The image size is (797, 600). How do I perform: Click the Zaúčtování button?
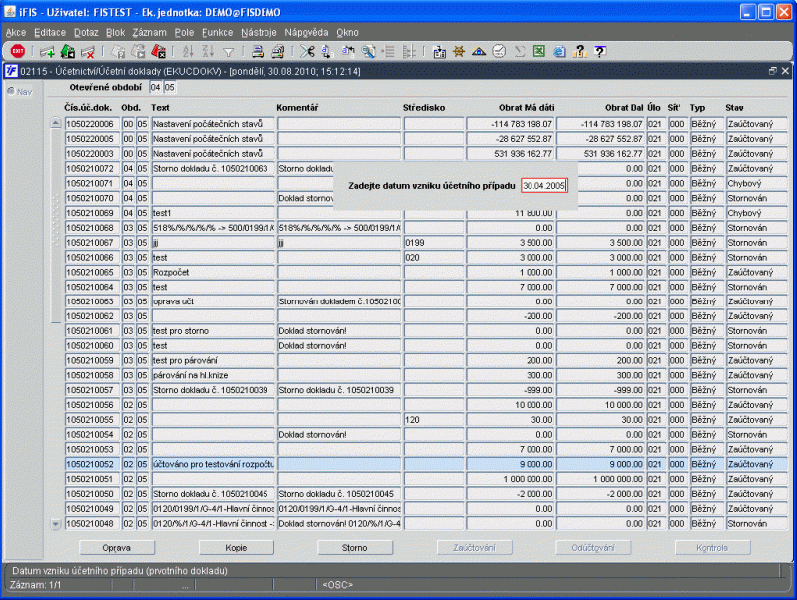click(474, 548)
